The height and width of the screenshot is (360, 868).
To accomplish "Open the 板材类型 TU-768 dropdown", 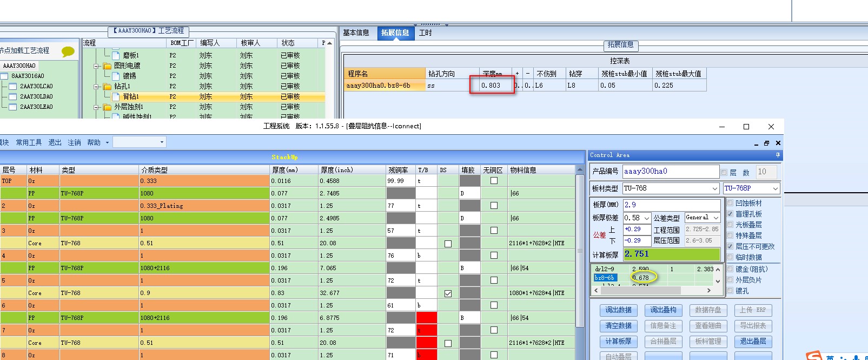I will 714,188.
